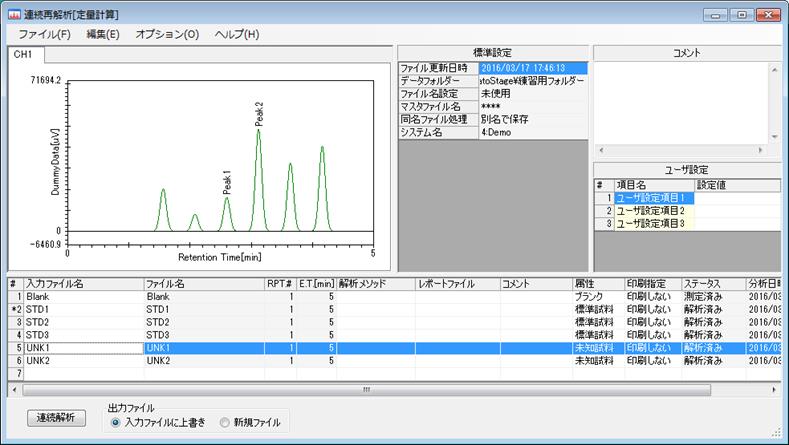The image size is (789, 445).
Task: Open the ヘルプ(H) menu
Action: coord(236,34)
